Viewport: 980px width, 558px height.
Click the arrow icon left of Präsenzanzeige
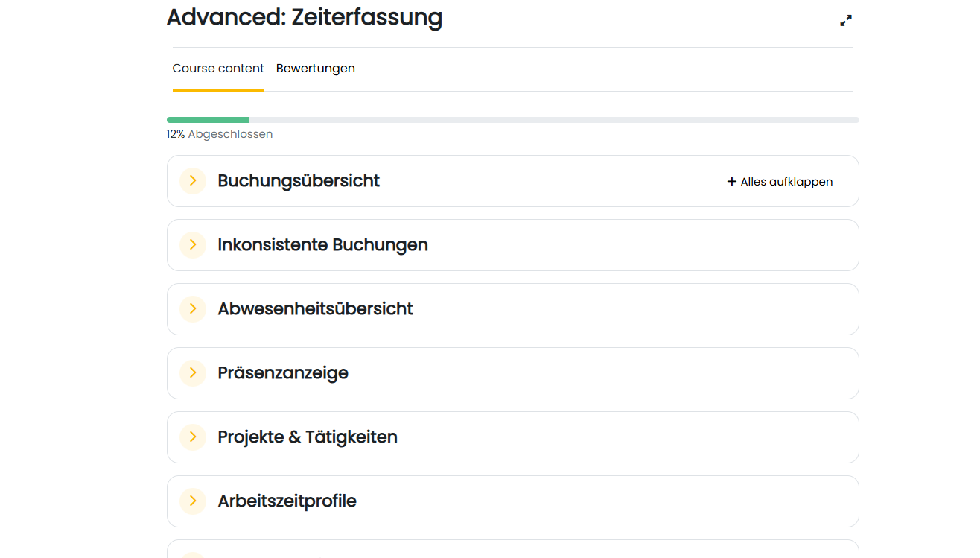[193, 373]
